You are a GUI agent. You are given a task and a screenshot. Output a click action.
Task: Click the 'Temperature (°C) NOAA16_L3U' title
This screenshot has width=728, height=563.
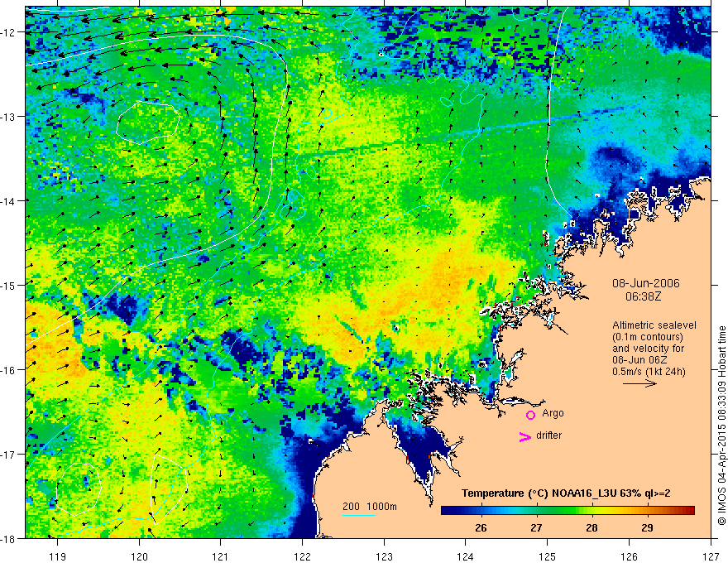[x=566, y=493]
